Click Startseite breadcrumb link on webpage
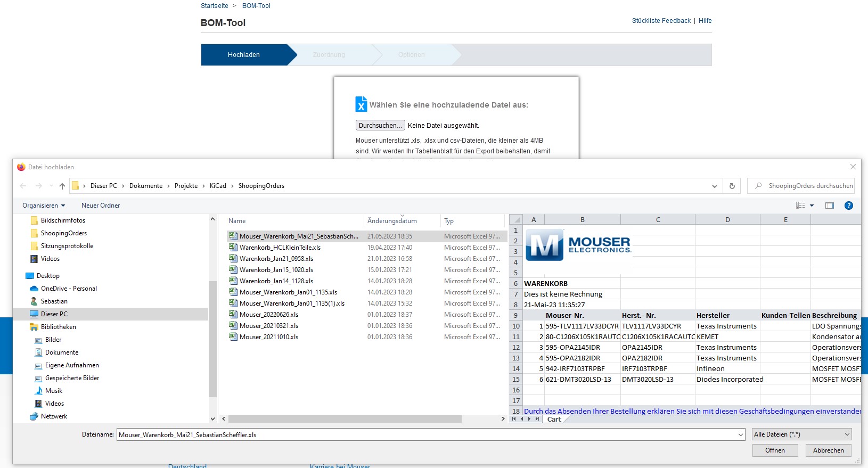 click(x=215, y=6)
